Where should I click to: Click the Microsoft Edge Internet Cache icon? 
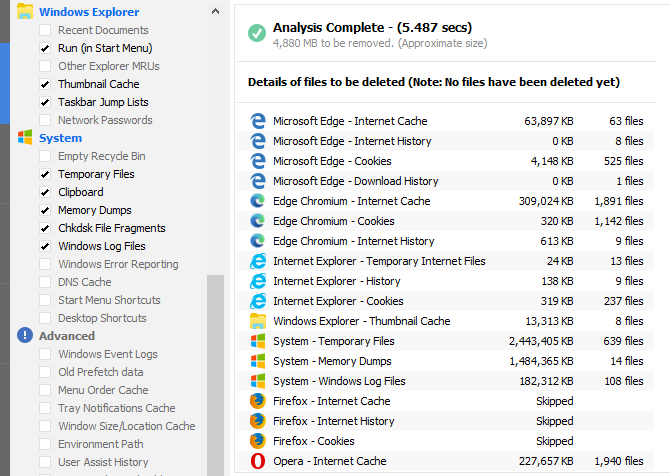tap(258, 121)
